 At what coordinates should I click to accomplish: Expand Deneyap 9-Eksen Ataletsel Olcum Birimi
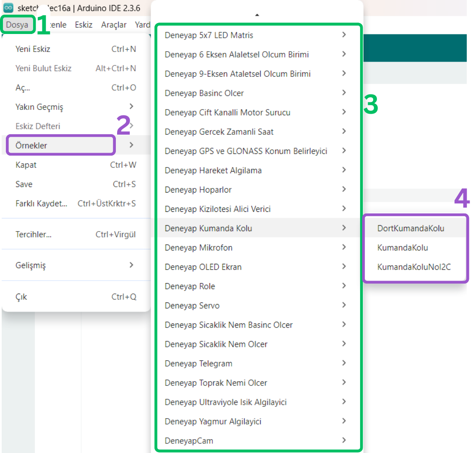click(258, 74)
